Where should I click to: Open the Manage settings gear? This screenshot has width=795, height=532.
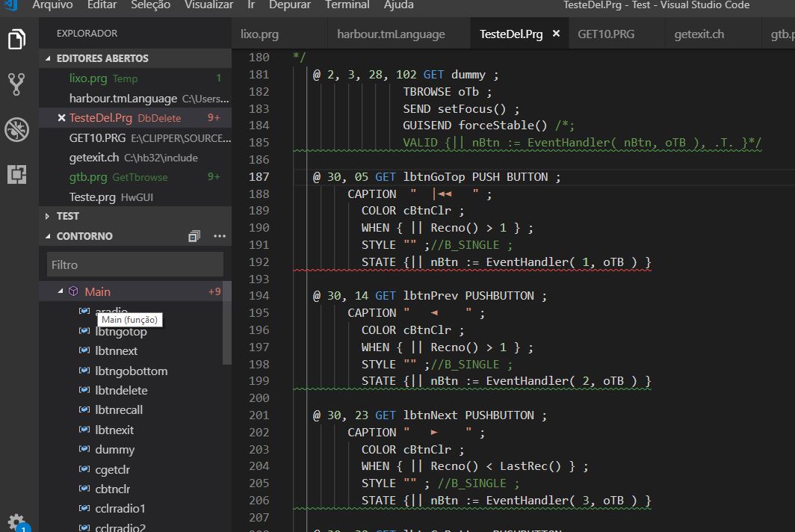16,522
